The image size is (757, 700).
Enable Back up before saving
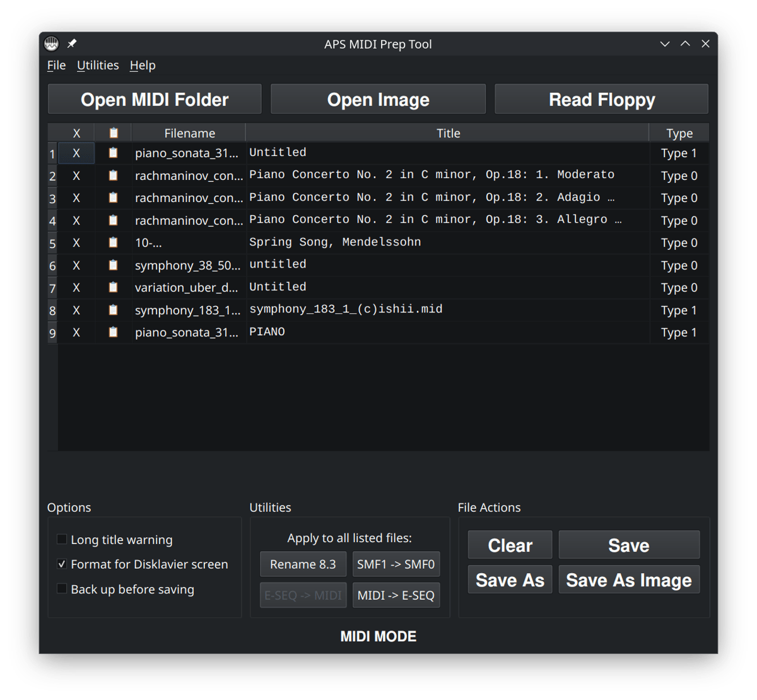62,589
